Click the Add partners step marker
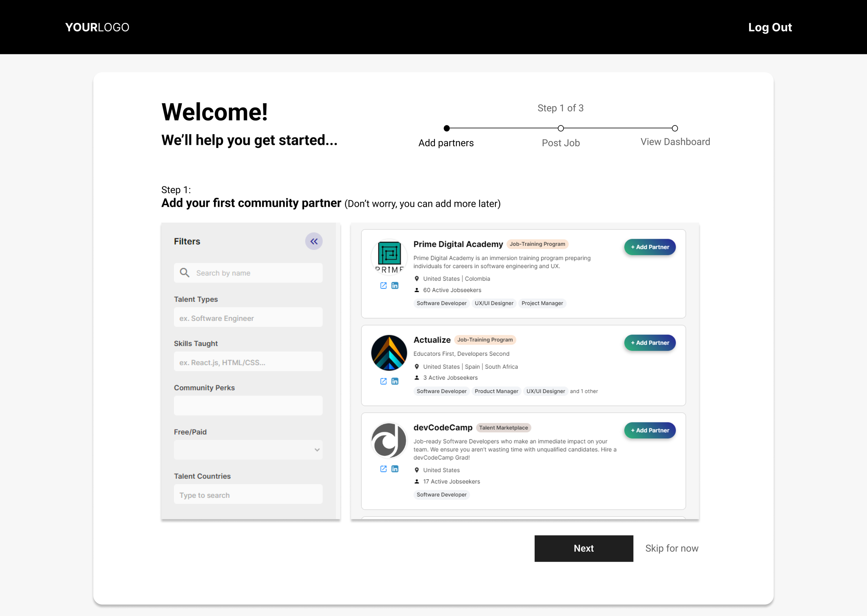The height and width of the screenshot is (616, 867). pyautogui.click(x=447, y=128)
